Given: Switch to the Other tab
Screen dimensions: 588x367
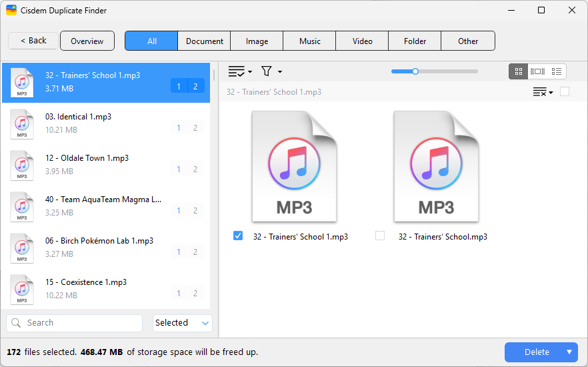Looking at the screenshot, I should (468, 41).
